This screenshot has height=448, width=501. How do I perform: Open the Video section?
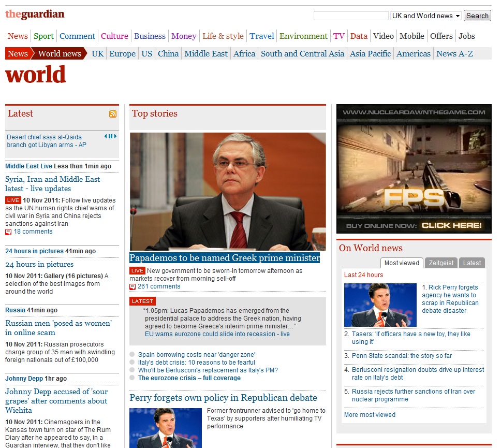pyautogui.click(x=384, y=36)
